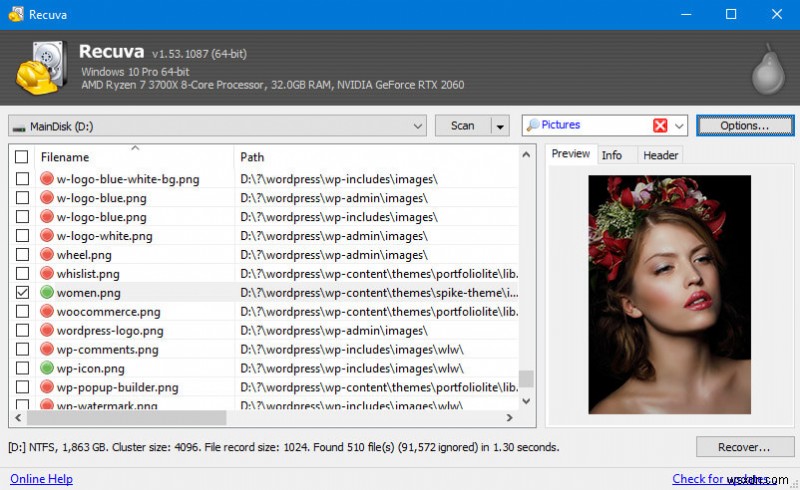Select the whislist.png filename
Screen dimensions: 800x490
click(88, 274)
